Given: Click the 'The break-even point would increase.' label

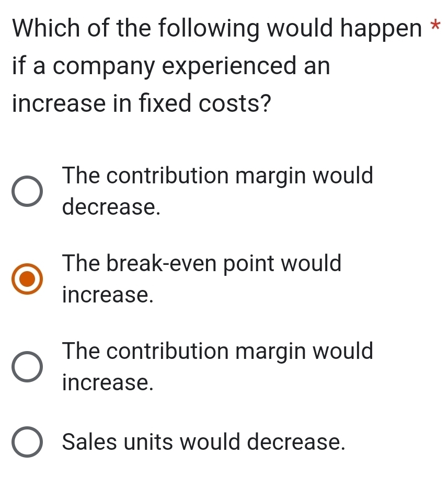Looking at the screenshot, I should [202, 278].
